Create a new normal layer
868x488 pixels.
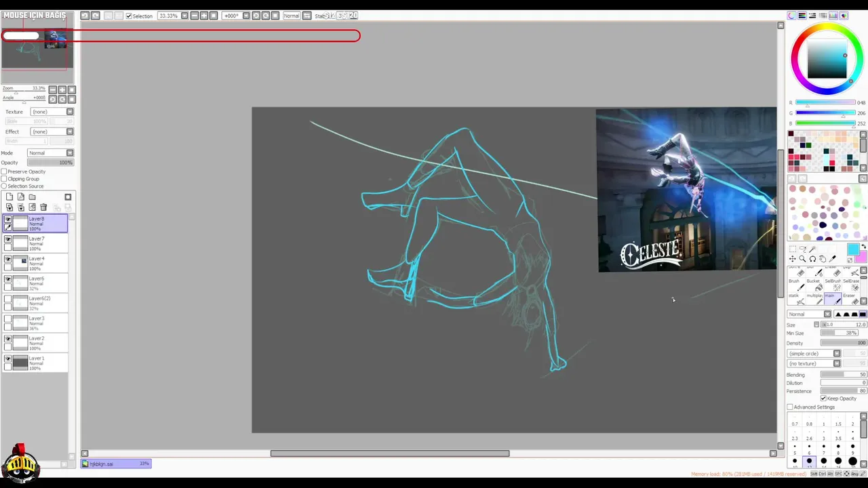click(x=9, y=197)
